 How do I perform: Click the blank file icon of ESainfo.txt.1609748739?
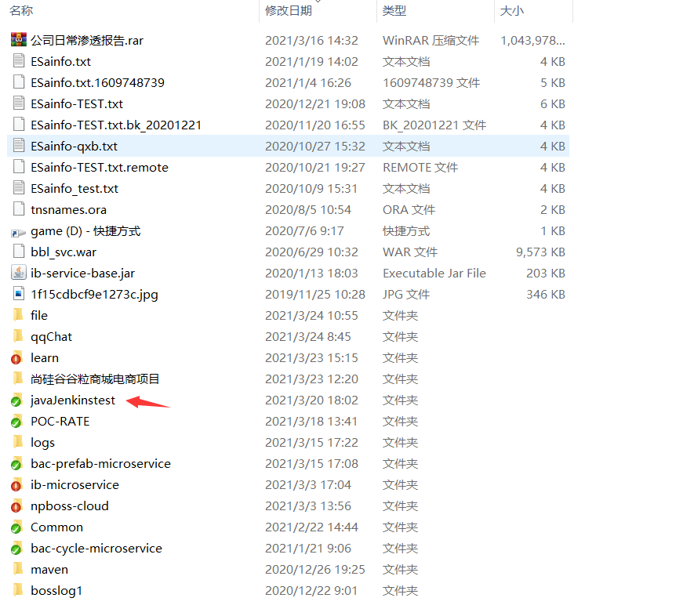(x=19, y=82)
